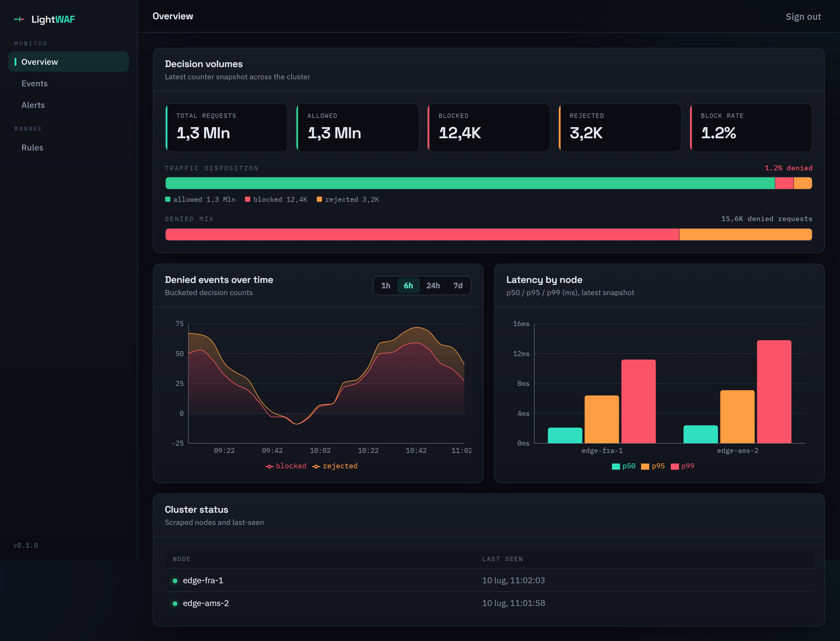Click the edge-fra-1 status dot
This screenshot has height=641, width=840.
175,581
